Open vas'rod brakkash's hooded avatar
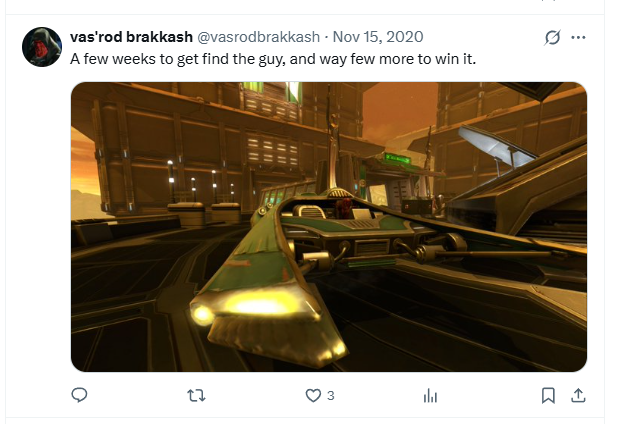This screenshot has width=618, height=424. click(x=42, y=47)
